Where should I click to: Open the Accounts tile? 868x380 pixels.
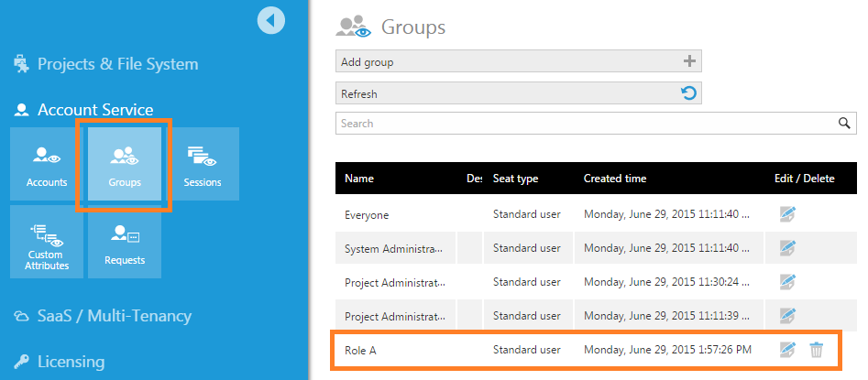(47, 164)
